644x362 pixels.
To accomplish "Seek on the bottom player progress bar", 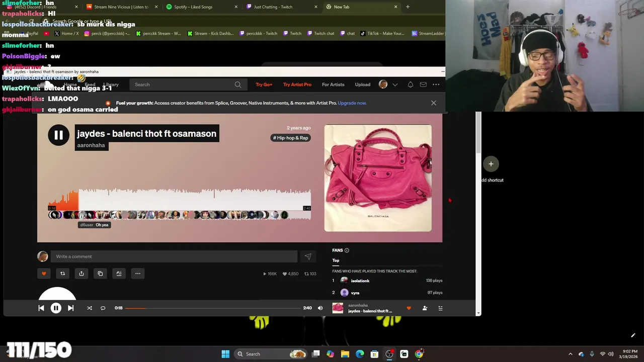I will point(212,308).
